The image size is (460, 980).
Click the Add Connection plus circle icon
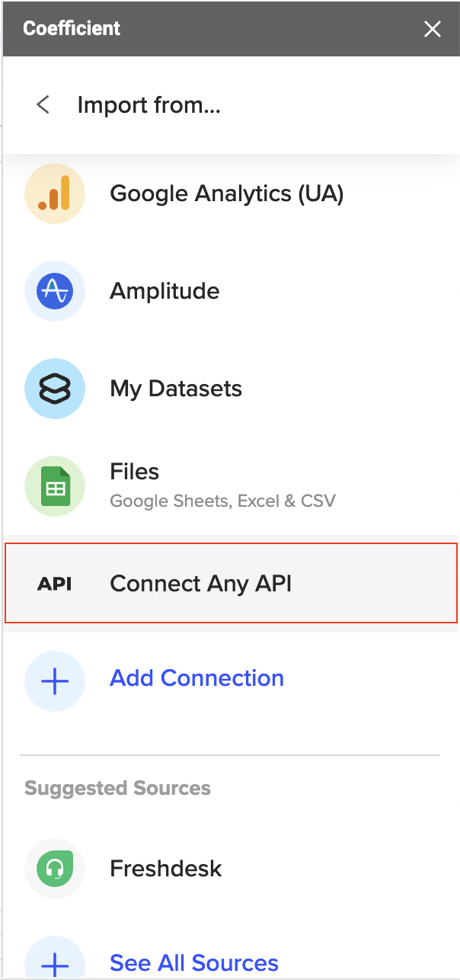click(55, 681)
